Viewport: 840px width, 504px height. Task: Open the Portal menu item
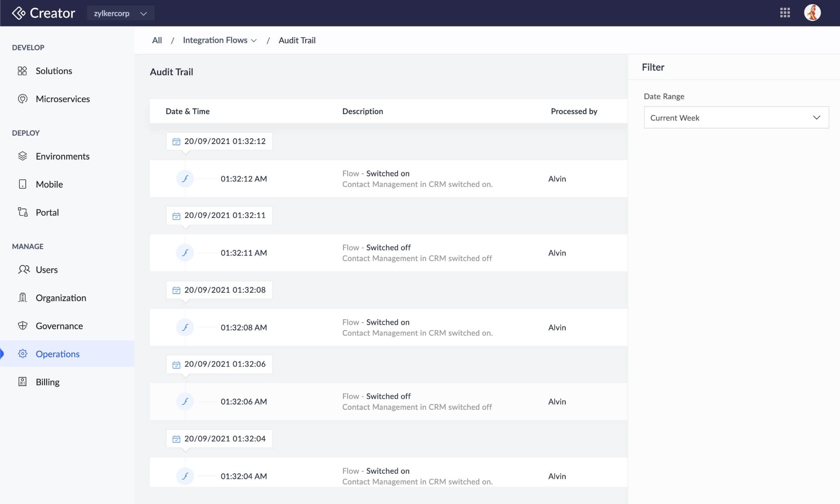coord(47,212)
